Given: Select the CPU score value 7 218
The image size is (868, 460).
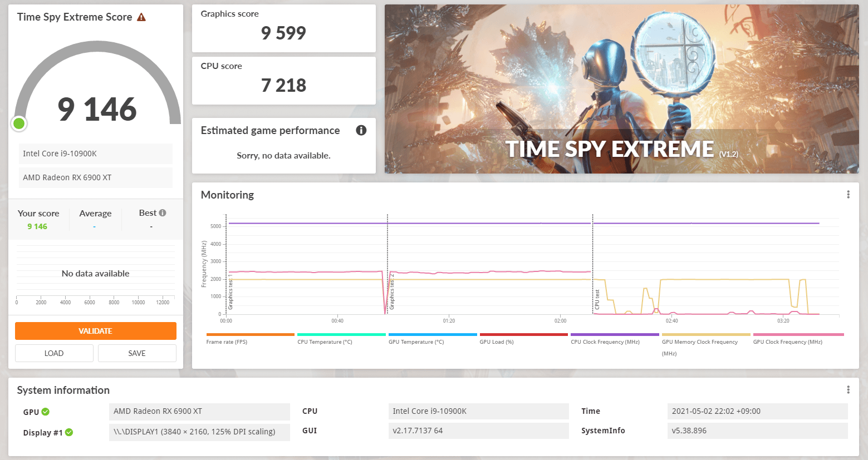Looking at the screenshot, I should [283, 86].
